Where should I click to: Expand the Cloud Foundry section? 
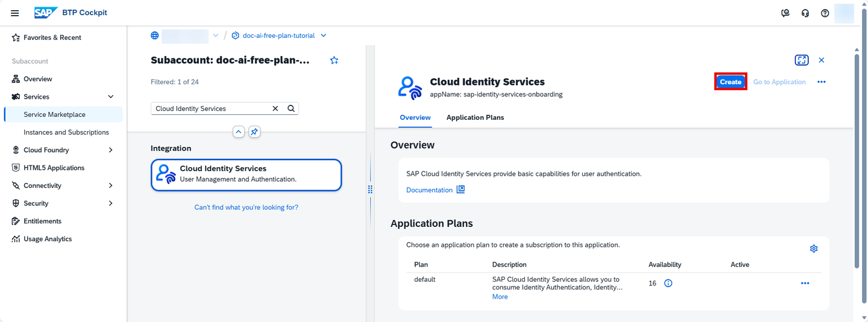(110, 150)
